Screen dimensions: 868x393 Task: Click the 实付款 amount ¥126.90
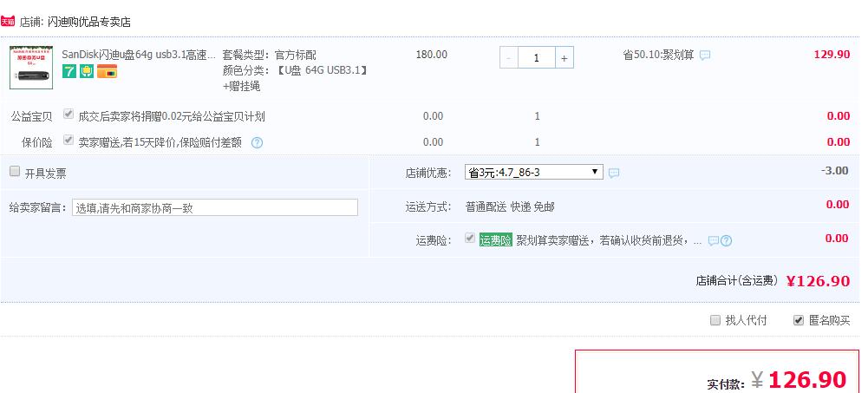[x=799, y=380]
